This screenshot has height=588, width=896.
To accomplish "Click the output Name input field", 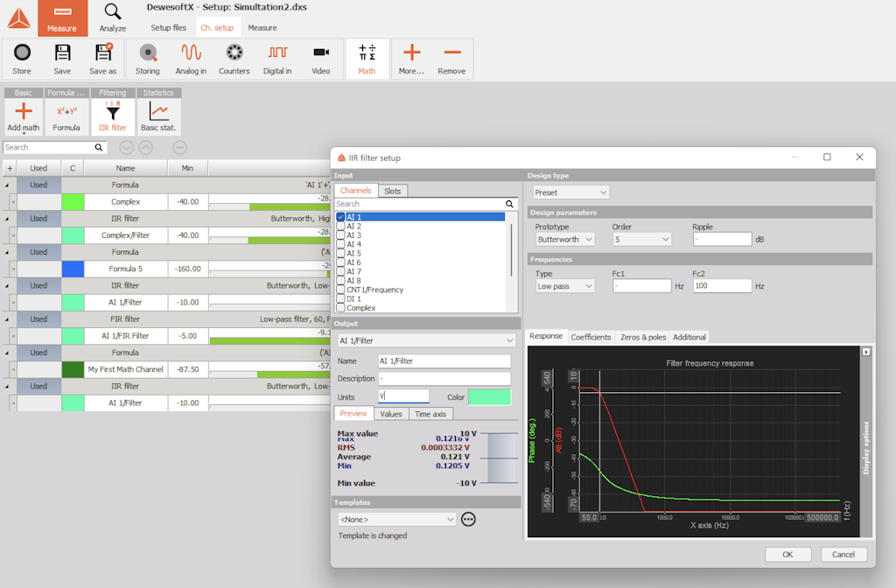I will click(444, 361).
